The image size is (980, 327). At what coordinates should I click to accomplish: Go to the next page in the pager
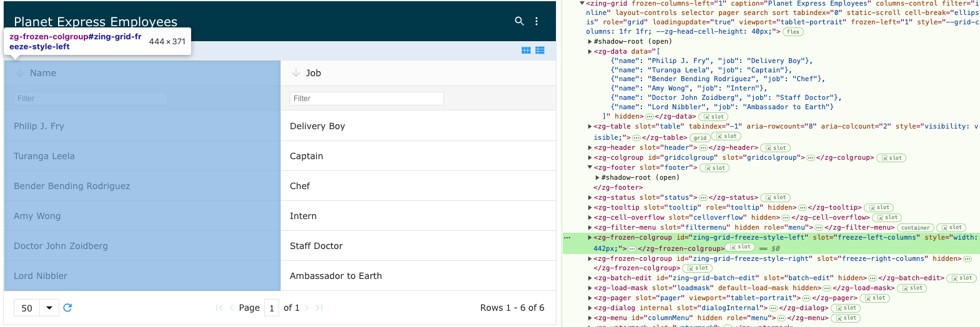coord(307,308)
